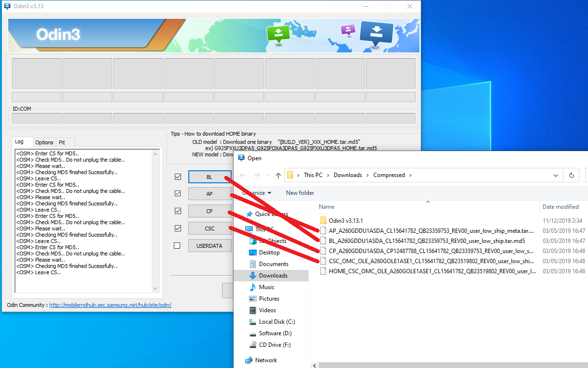Switch to the Options tab
The height and width of the screenshot is (368, 588).
point(44,142)
